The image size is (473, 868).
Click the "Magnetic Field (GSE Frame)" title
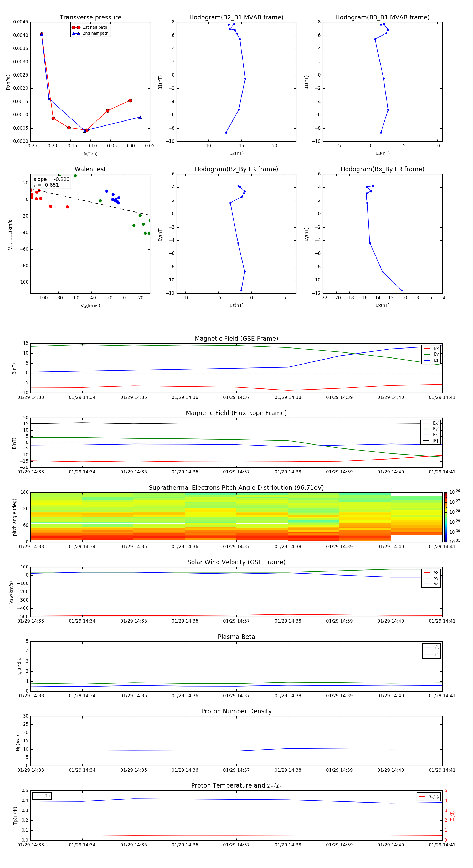pyautogui.click(x=236, y=339)
